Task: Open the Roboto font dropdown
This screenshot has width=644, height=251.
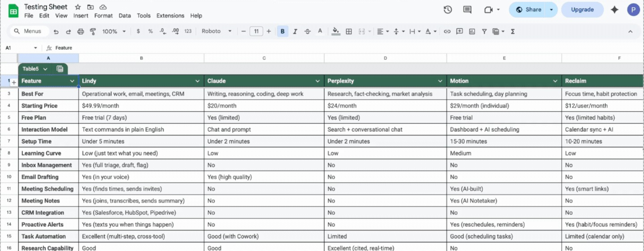Action: [x=216, y=31]
